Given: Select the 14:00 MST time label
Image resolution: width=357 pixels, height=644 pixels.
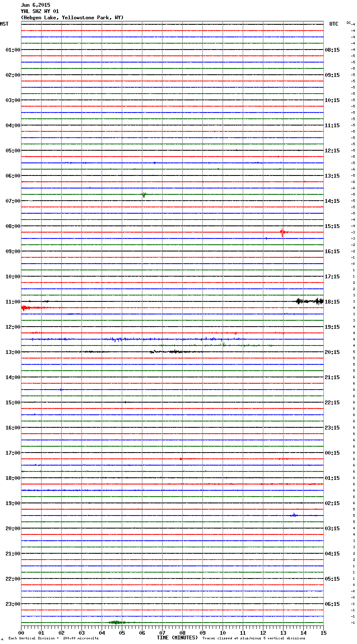Looking at the screenshot, I should (x=13, y=377).
